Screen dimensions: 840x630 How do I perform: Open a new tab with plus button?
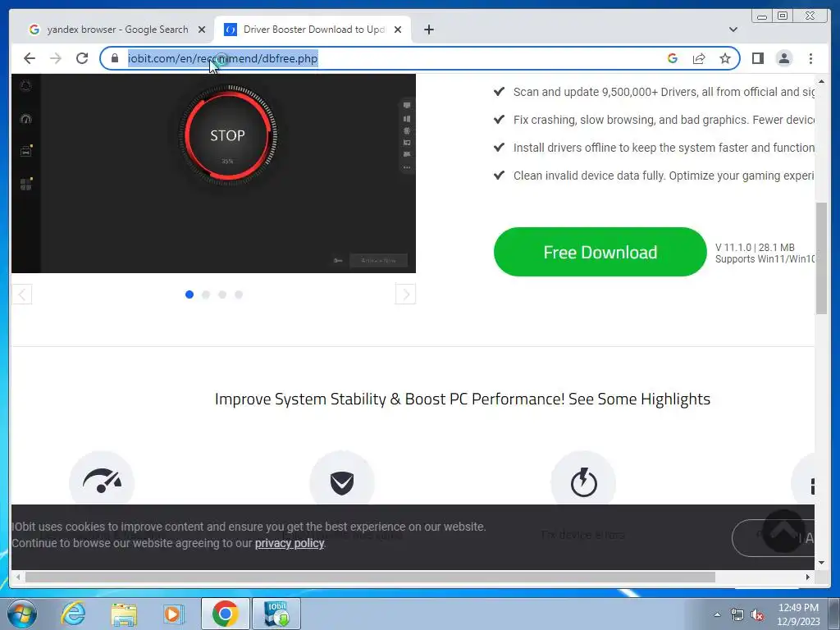click(x=428, y=30)
